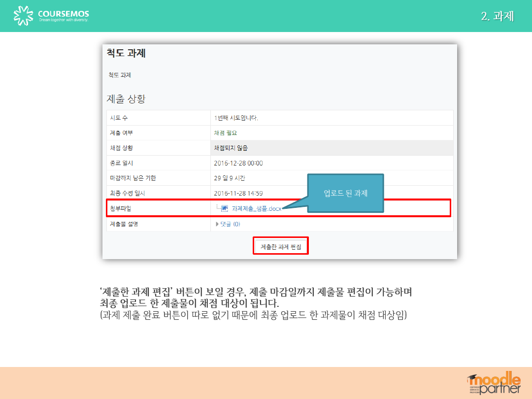Click the Moodle Partner logo

tap(494, 383)
